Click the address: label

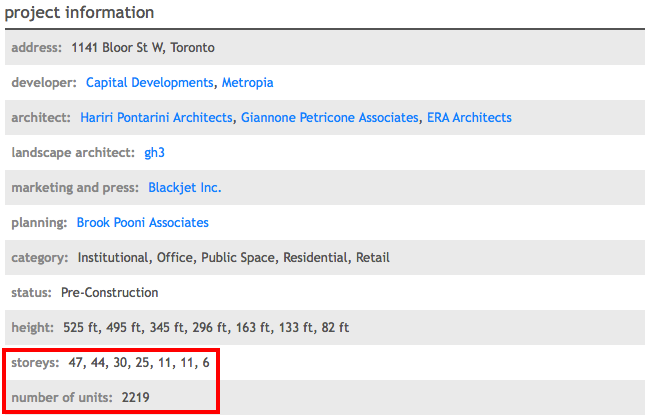pos(36,48)
